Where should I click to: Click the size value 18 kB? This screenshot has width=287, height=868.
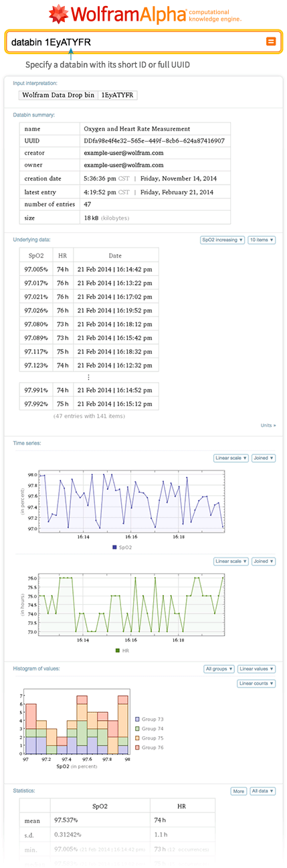tap(91, 218)
